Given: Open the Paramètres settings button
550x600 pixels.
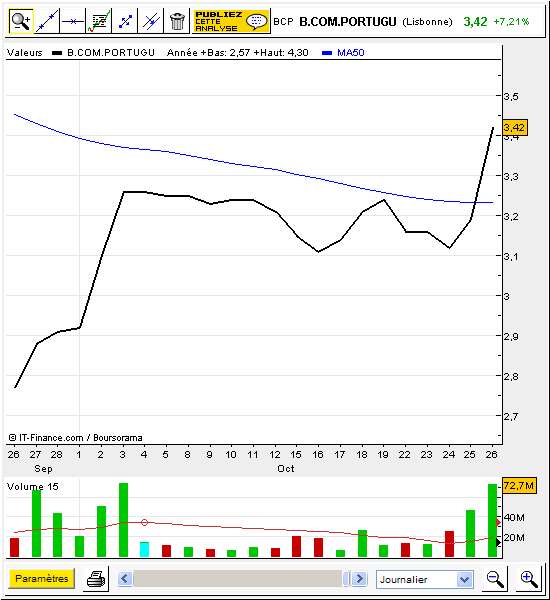Looking at the screenshot, I should [x=41, y=578].
